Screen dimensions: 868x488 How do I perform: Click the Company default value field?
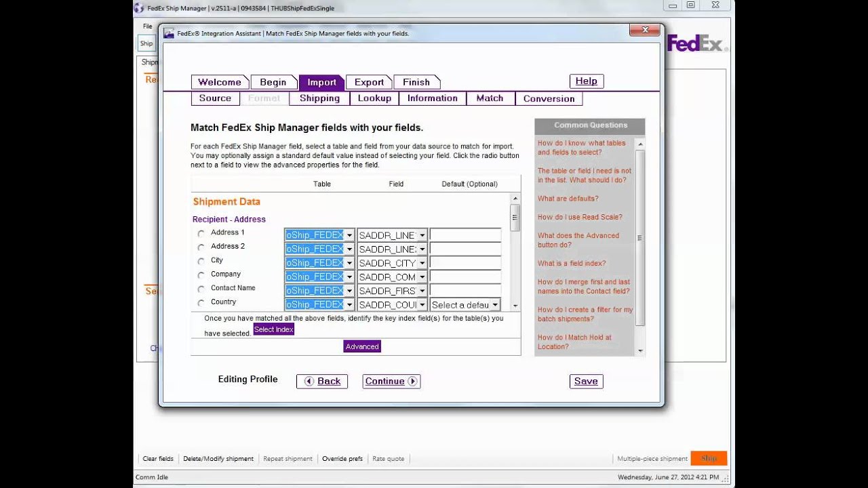pyautogui.click(x=465, y=277)
